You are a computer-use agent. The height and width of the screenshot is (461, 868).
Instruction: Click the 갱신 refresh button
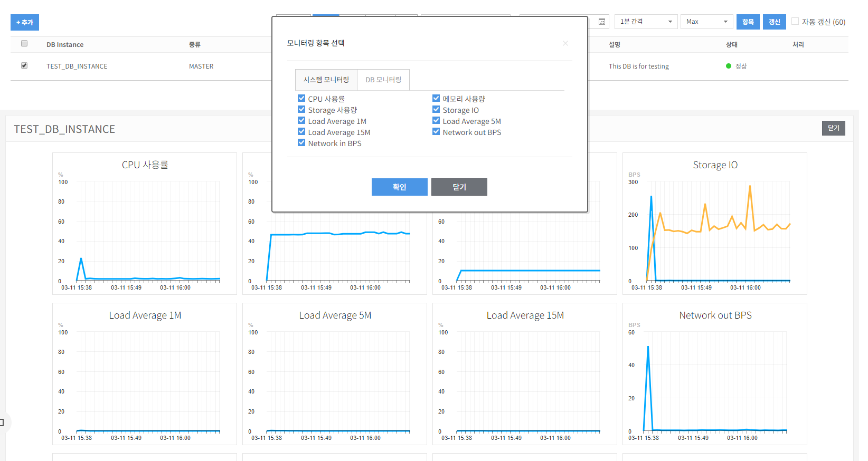(x=775, y=22)
